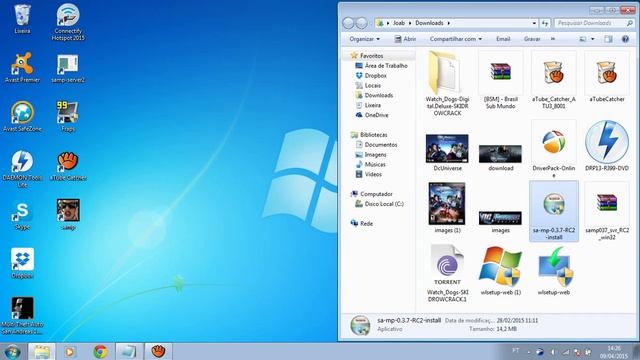Open the samp desktop shortcut

click(68, 215)
